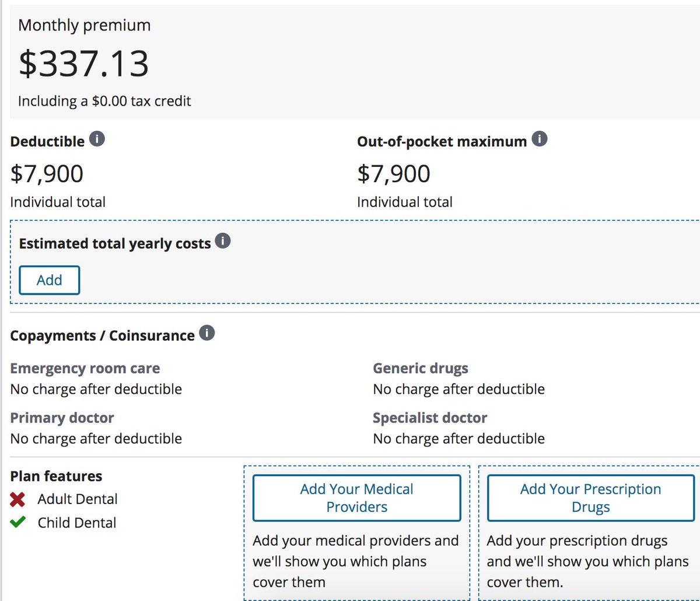Open the Copayments / Coinsurance info icon
This screenshot has height=601, width=700.
pos(206,334)
